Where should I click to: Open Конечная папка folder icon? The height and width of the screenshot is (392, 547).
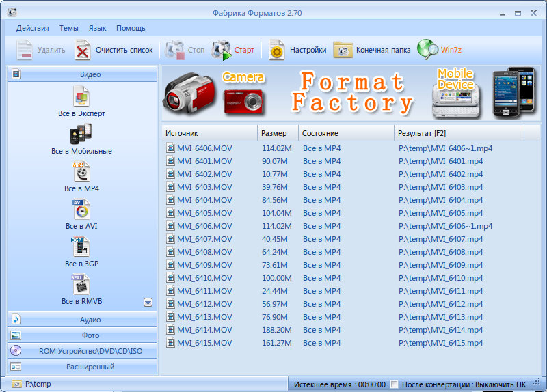pyautogui.click(x=343, y=50)
